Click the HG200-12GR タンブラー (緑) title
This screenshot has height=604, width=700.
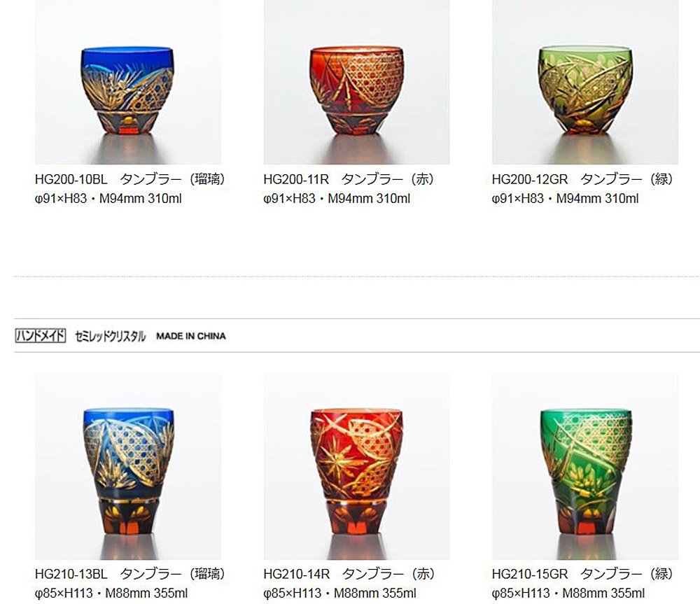(x=582, y=179)
